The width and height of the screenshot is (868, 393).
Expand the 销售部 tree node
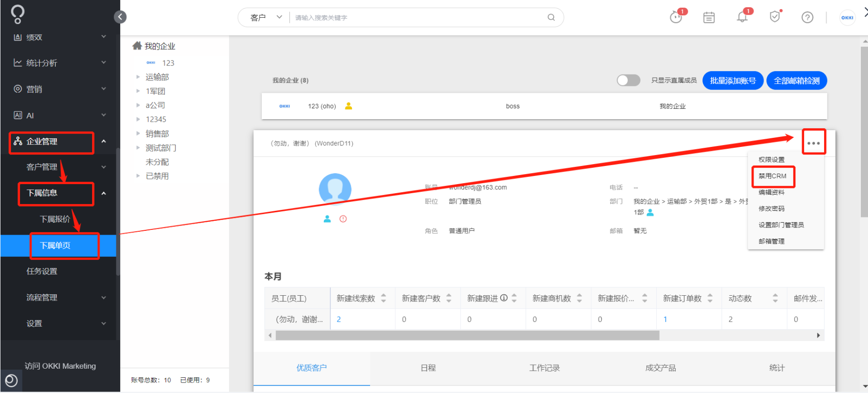(138, 134)
